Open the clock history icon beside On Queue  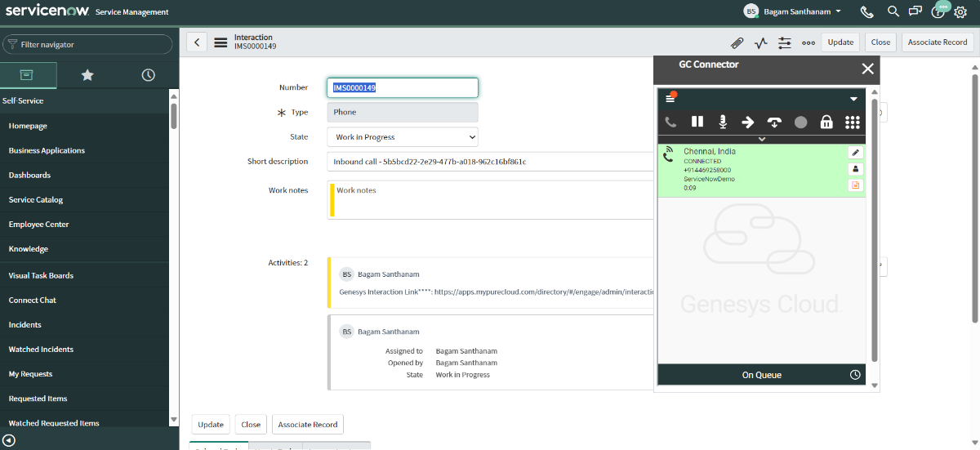click(x=855, y=375)
